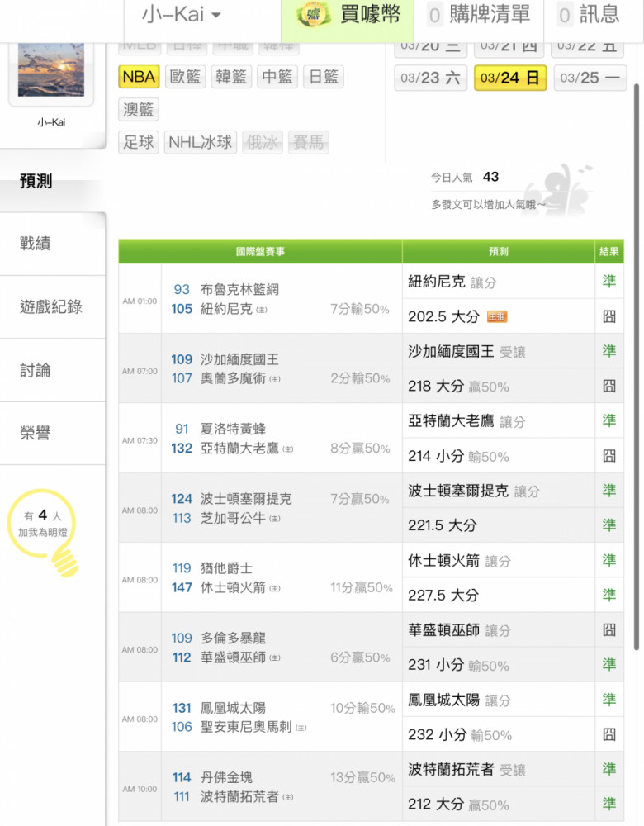Click 休士頓火箭 in match column
644x826 pixels.
[234, 587]
